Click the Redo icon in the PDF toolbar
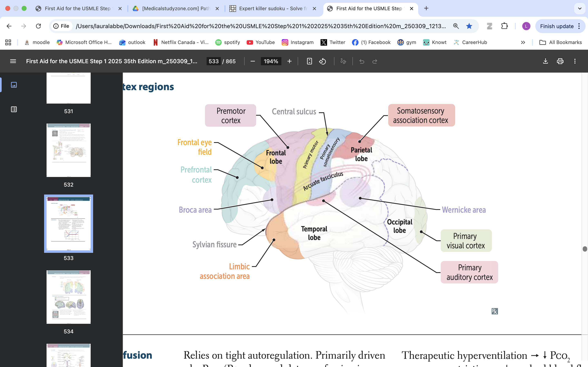The width and height of the screenshot is (588, 367). (x=375, y=61)
